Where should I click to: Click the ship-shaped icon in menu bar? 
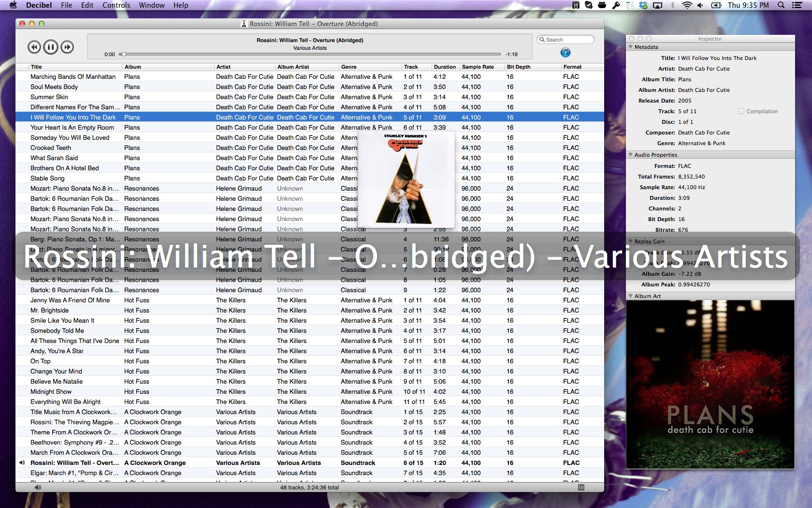click(602, 5)
